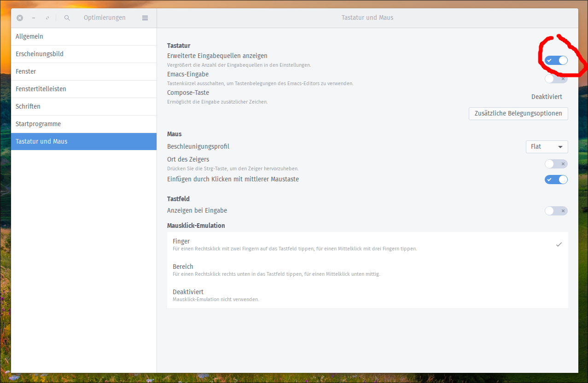Open the hamburger menu in Optimierungen header
This screenshot has width=588, height=383.
(x=145, y=18)
